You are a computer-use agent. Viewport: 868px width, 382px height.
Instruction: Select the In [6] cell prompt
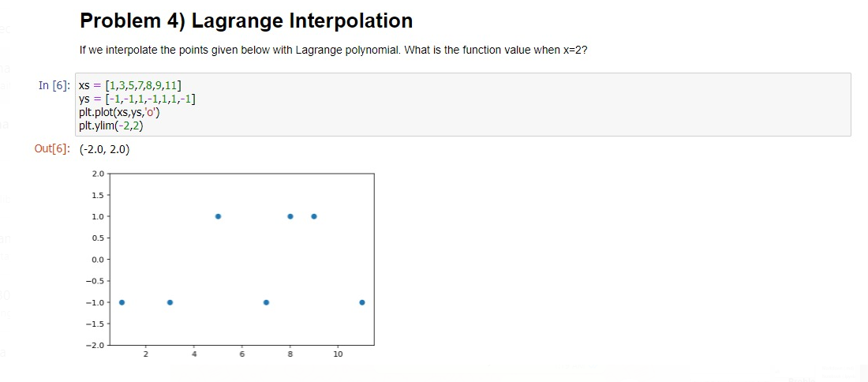coord(54,85)
